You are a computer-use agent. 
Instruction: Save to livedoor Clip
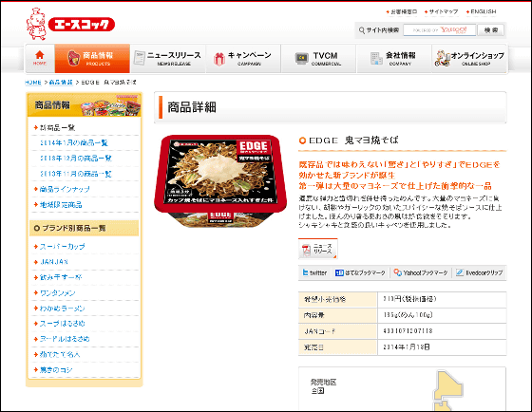pos(479,272)
